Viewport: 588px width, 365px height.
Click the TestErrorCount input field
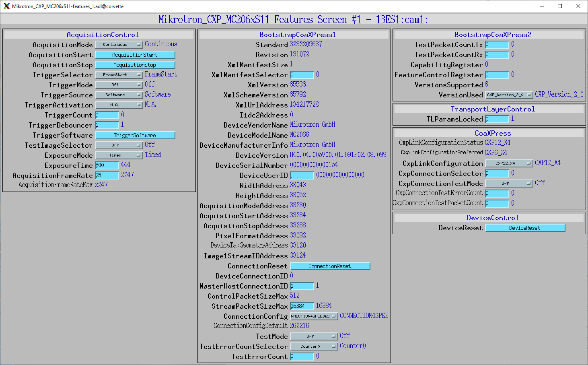click(x=302, y=357)
